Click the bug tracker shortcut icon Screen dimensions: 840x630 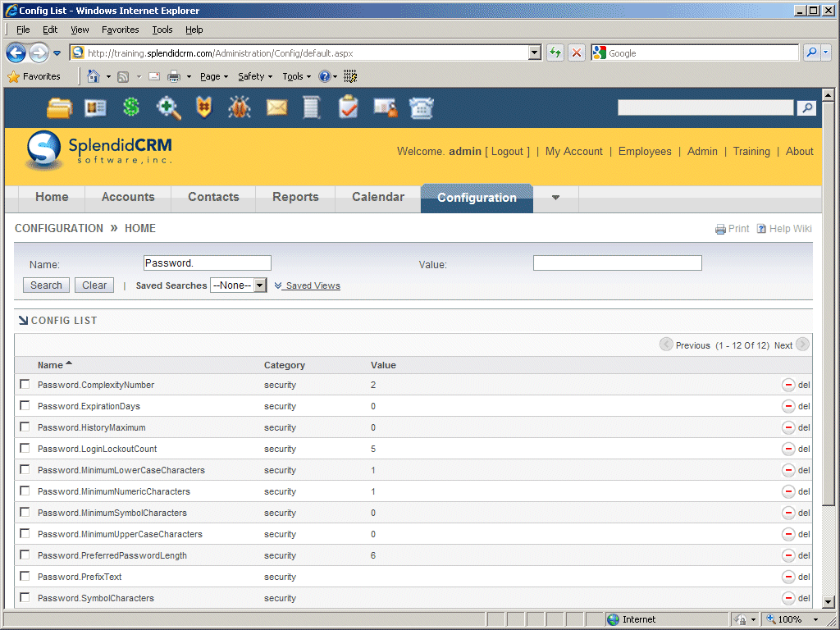pos(240,107)
